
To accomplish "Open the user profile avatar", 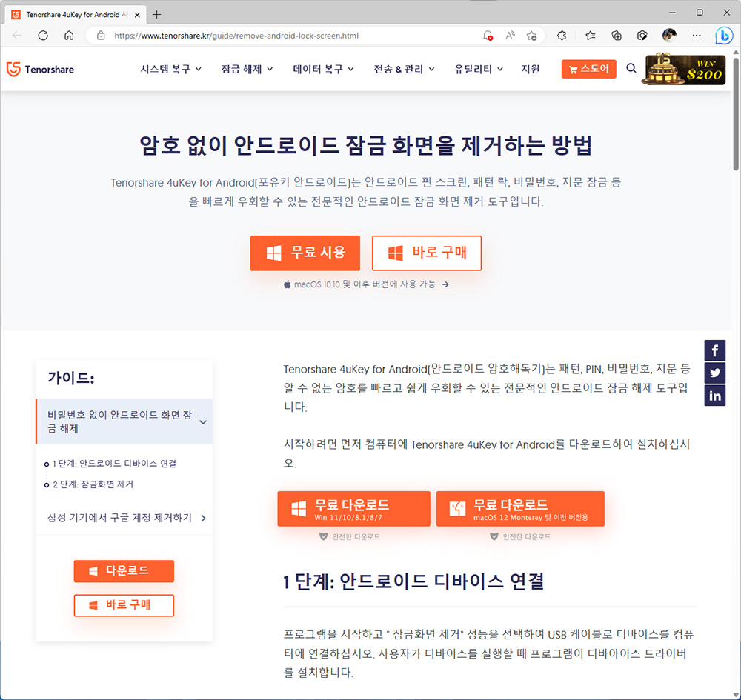I will click(x=669, y=36).
